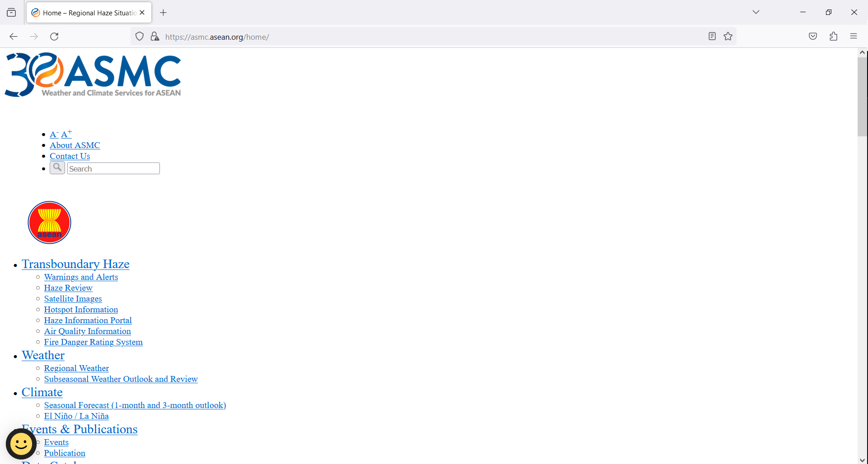Image resolution: width=868 pixels, height=464 pixels.
Task: Click the ASEAN emblem icon
Action: click(49, 222)
